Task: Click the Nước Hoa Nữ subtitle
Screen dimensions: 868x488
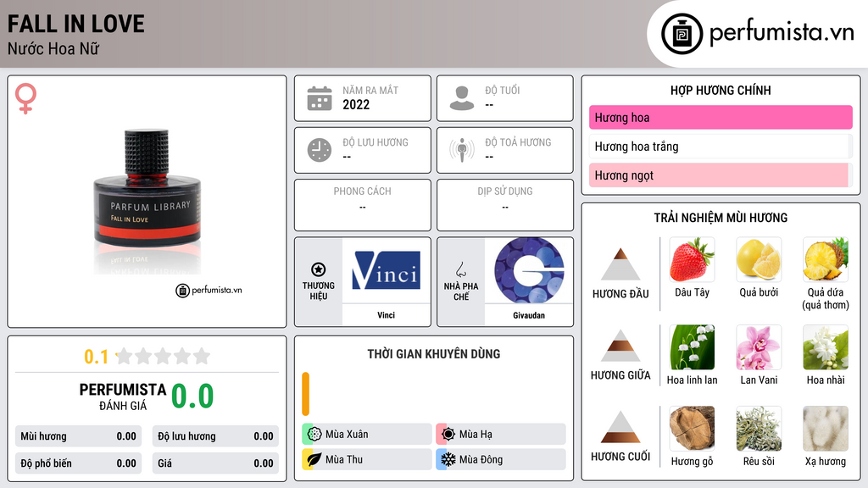Action: (53, 49)
